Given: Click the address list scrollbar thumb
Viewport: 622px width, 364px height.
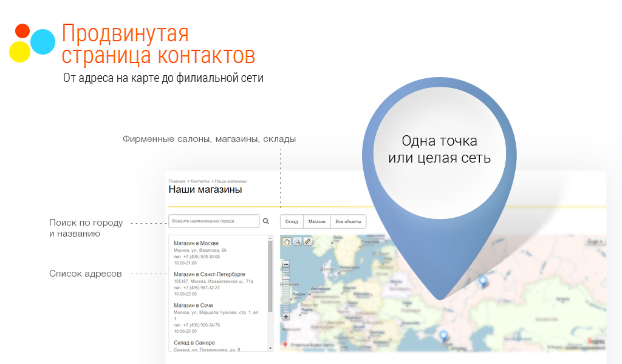Looking at the screenshot, I should pyautogui.click(x=270, y=275).
